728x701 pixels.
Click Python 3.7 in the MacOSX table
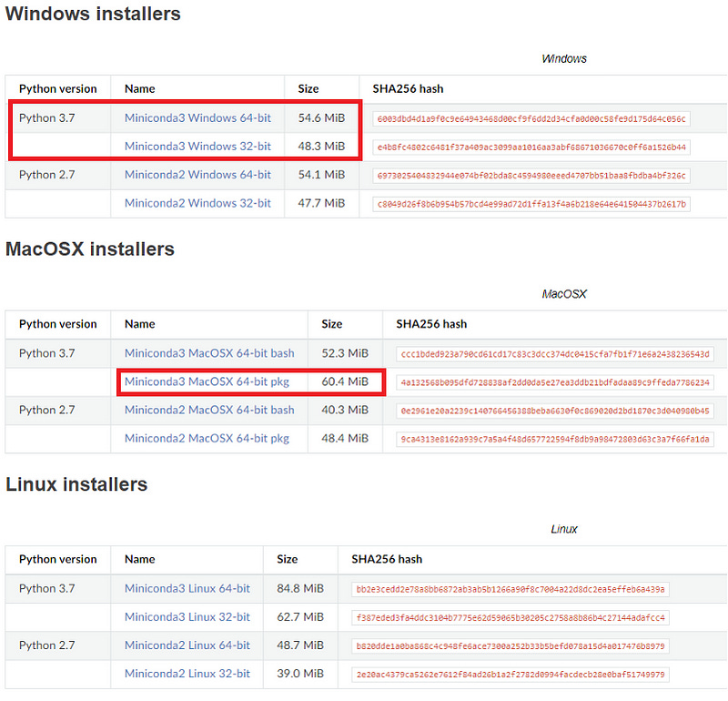click(x=47, y=353)
